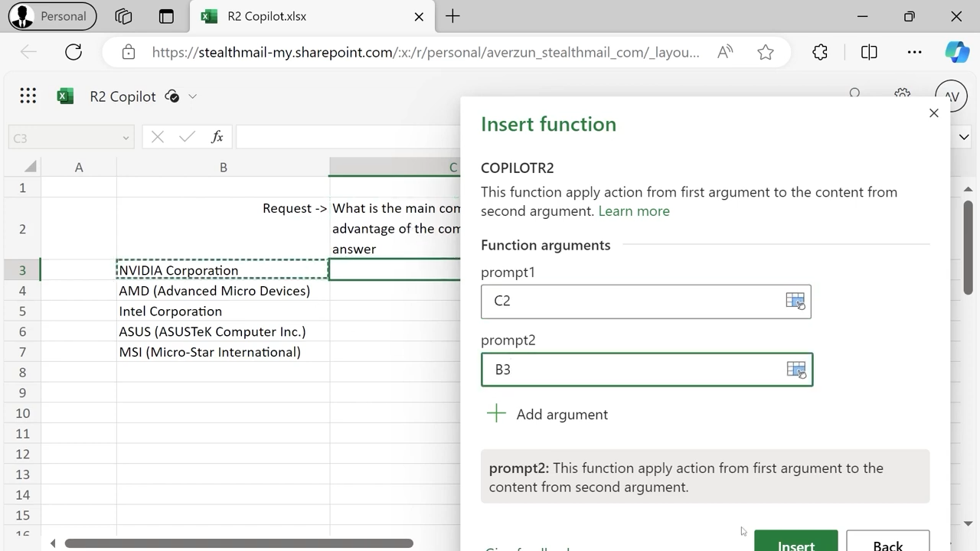The height and width of the screenshot is (551, 980).
Task: Open the search icon in Excel header
Action: tap(855, 94)
